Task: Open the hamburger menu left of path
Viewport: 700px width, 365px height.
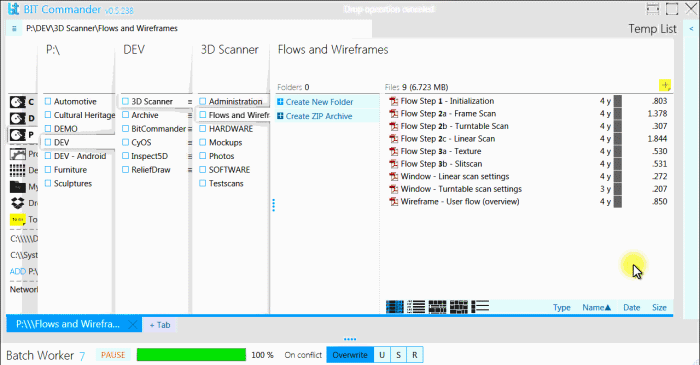Action: (14, 29)
